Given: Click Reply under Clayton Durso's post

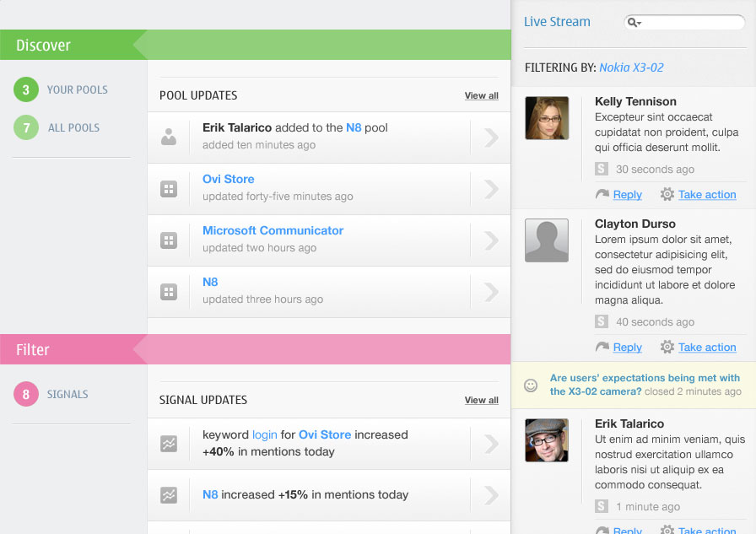Looking at the screenshot, I should pos(627,347).
